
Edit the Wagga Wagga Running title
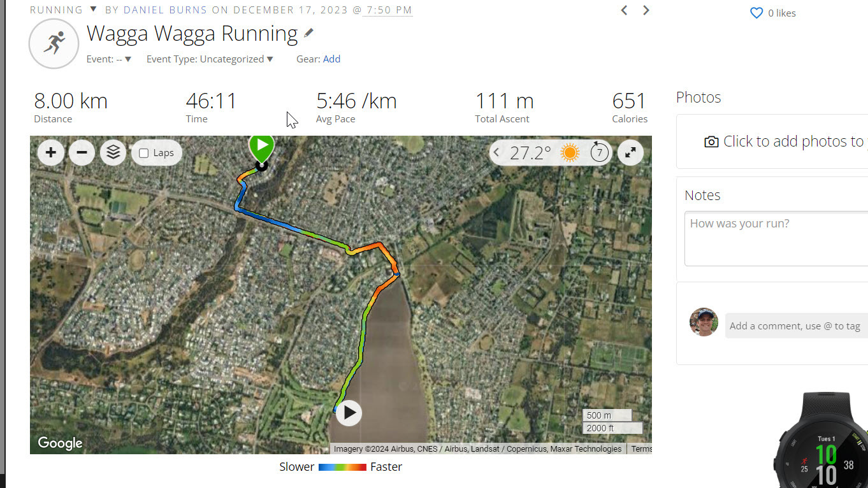click(308, 33)
